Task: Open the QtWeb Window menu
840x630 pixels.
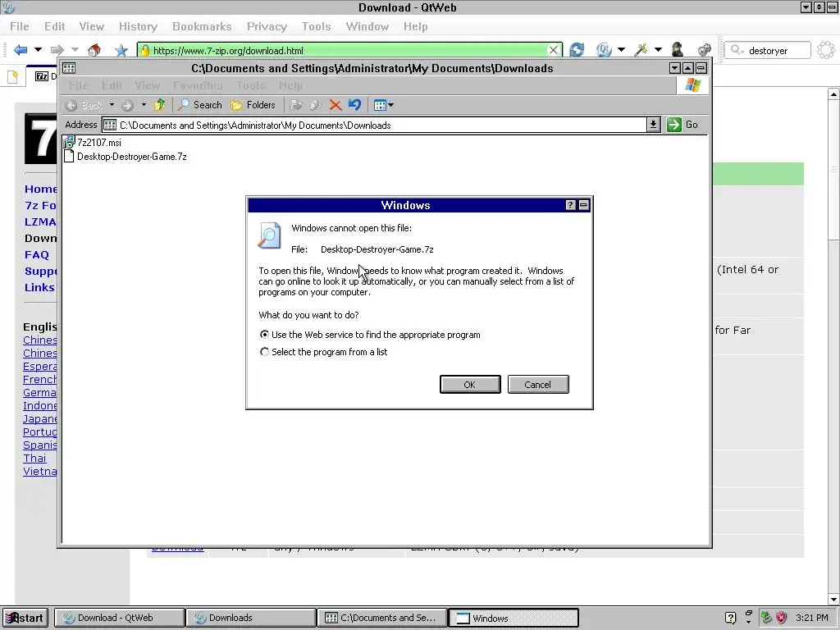Action: coord(367,26)
